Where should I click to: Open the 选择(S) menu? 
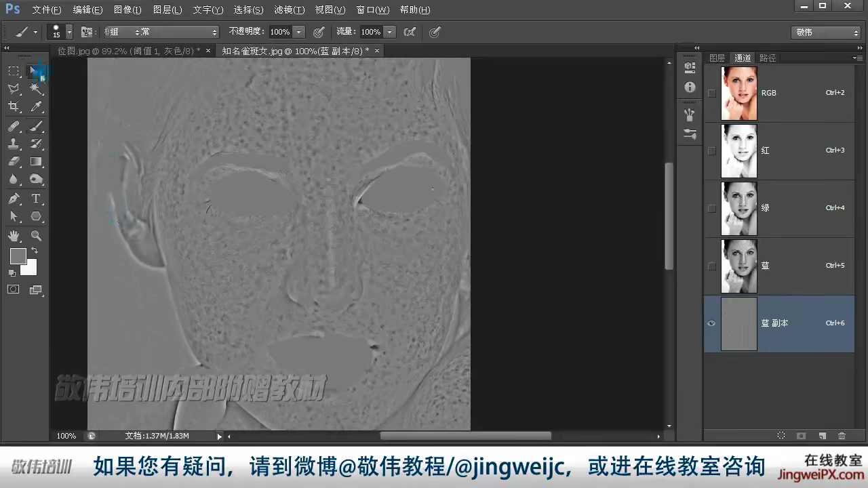click(248, 10)
